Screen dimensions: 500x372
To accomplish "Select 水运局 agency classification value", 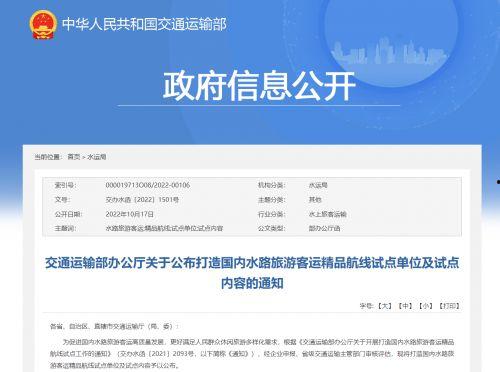I will (318, 185).
